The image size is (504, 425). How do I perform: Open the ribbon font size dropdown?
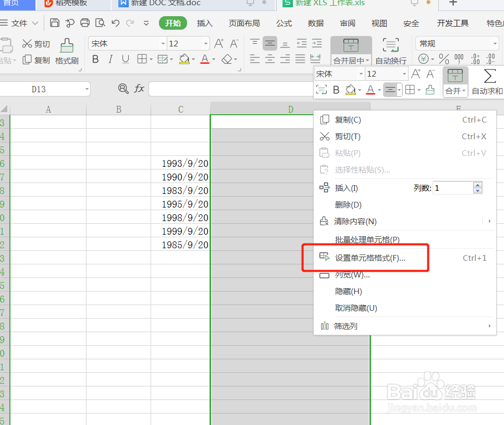206,43
